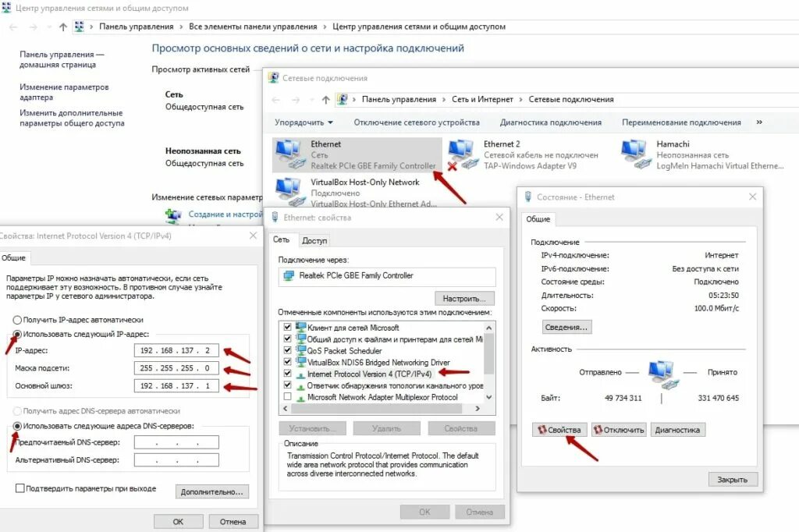Click the show more commands chevron
The image size is (799, 532).
[x=759, y=122]
